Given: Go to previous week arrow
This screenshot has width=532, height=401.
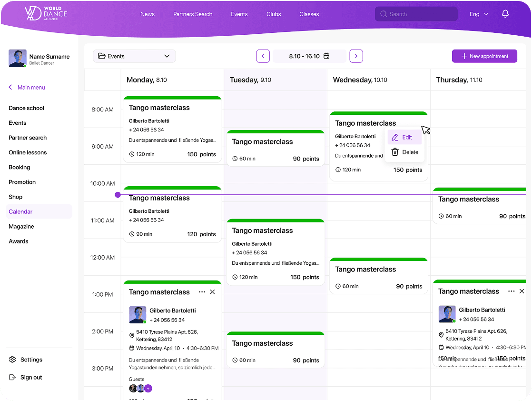Looking at the screenshot, I should click(x=263, y=56).
